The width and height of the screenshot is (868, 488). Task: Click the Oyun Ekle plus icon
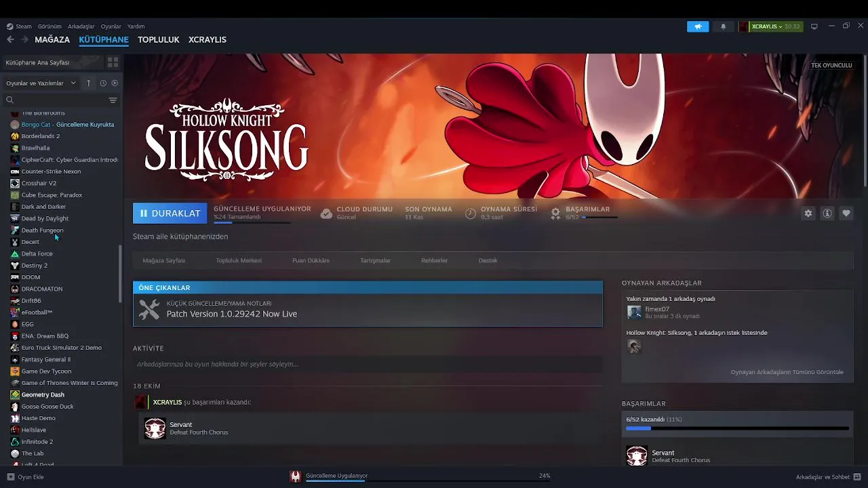pyautogui.click(x=10, y=476)
